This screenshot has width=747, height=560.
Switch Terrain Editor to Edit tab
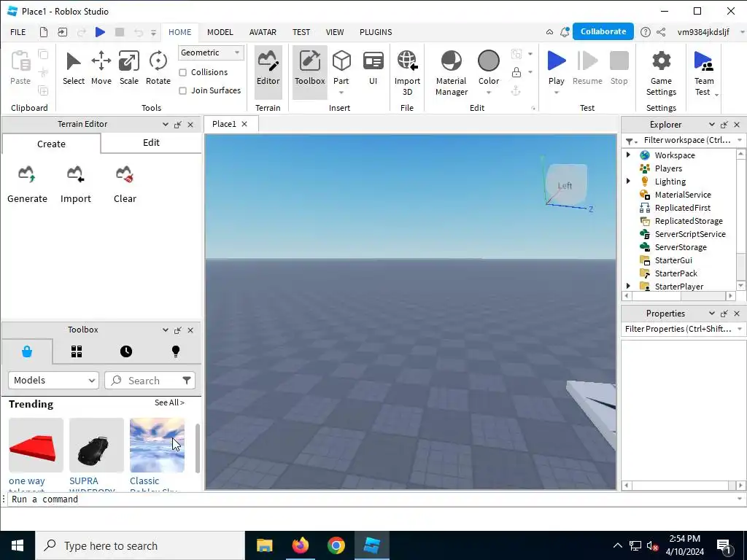pos(151,143)
